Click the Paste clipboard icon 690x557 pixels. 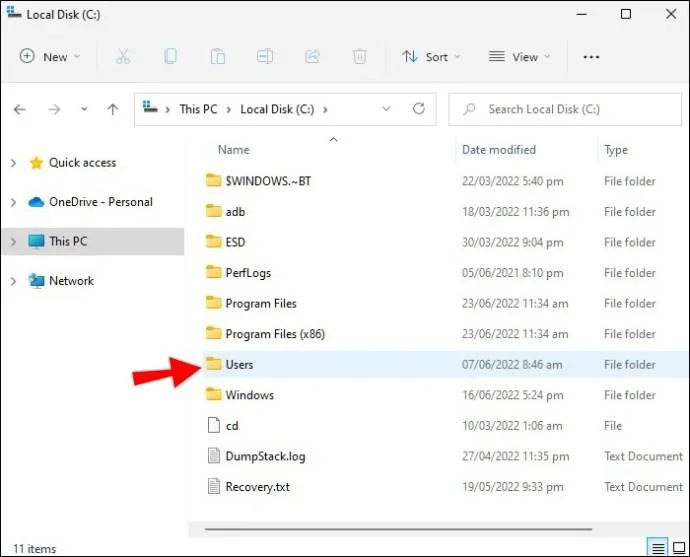(218, 57)
